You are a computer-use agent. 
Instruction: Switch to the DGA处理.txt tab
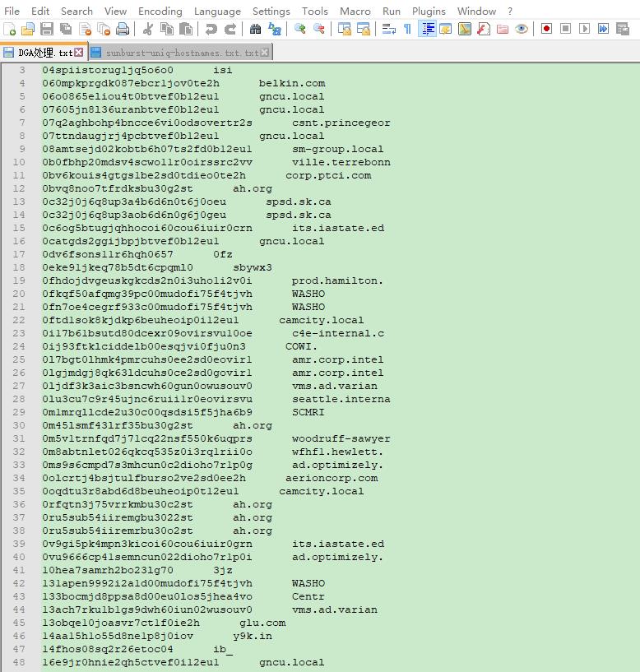pos(43,53)
